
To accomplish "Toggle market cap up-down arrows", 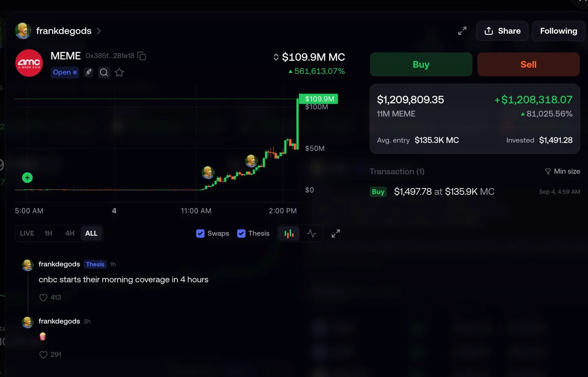I will point(276,57).
